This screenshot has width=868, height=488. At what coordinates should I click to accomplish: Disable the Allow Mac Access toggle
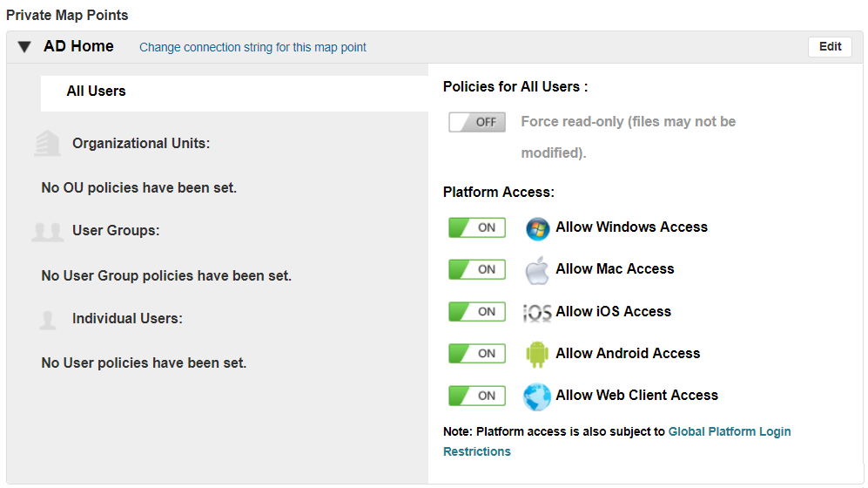tap(477, 269)
